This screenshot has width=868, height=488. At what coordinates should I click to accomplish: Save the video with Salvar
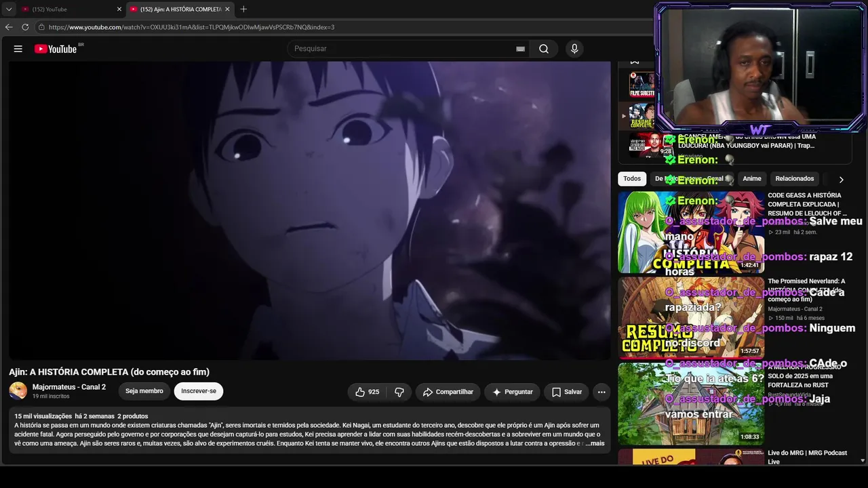point(567,392)
